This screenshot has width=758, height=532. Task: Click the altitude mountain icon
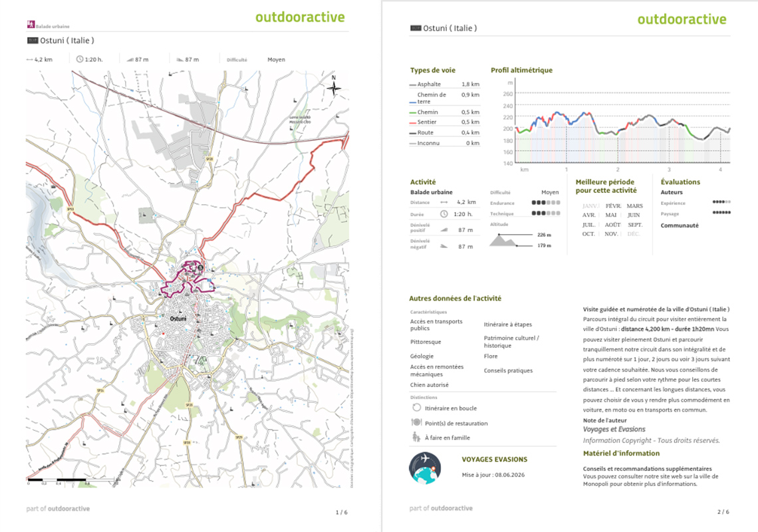tap(503, 240)
